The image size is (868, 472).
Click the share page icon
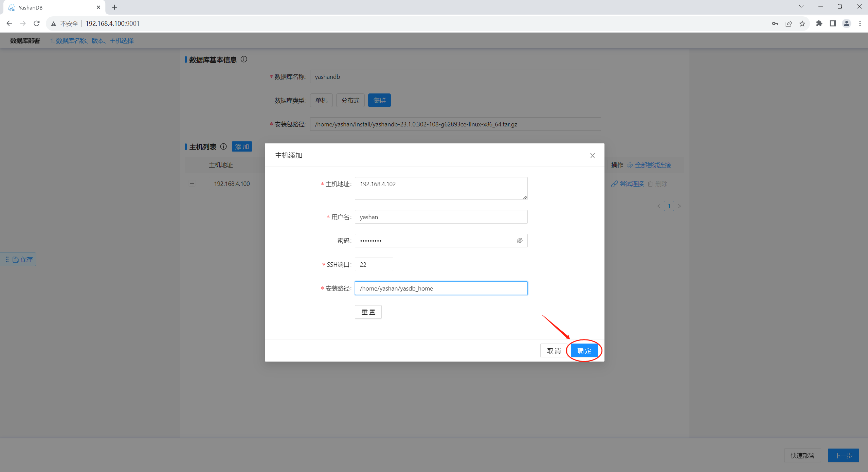(x=789, y=23)
